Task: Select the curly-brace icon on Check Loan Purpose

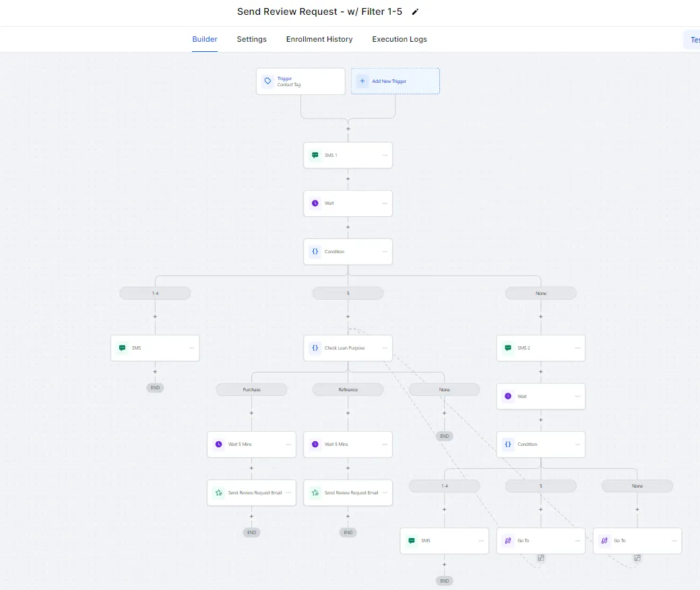Action: 315,348
